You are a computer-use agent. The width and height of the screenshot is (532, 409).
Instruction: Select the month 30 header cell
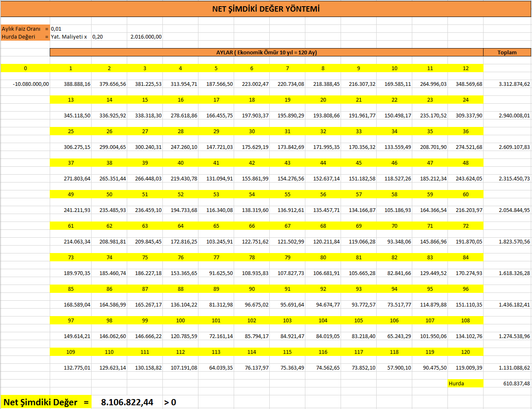pos(252,131)
